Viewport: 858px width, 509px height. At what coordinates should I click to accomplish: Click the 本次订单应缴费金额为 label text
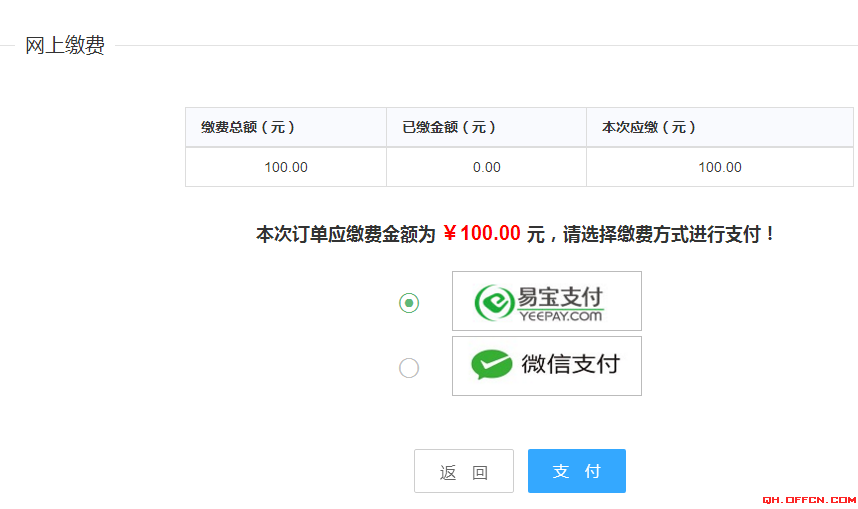(x=346, y=235)
